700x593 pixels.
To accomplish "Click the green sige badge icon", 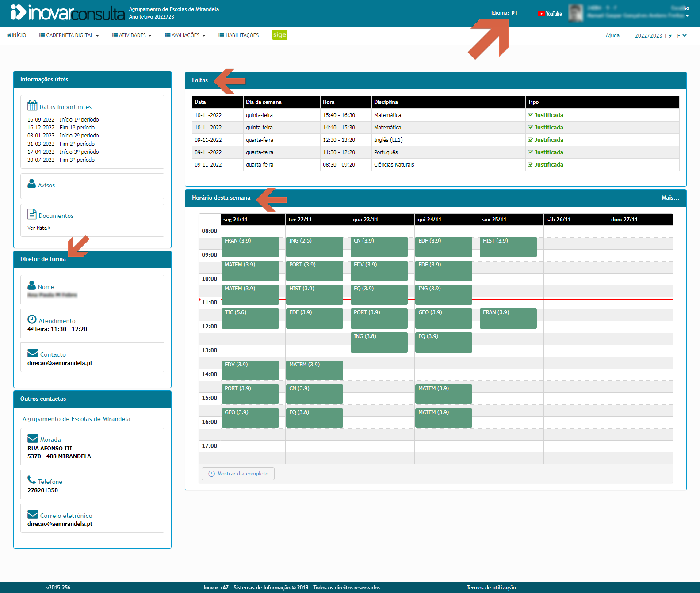I will tap(279, 35).
